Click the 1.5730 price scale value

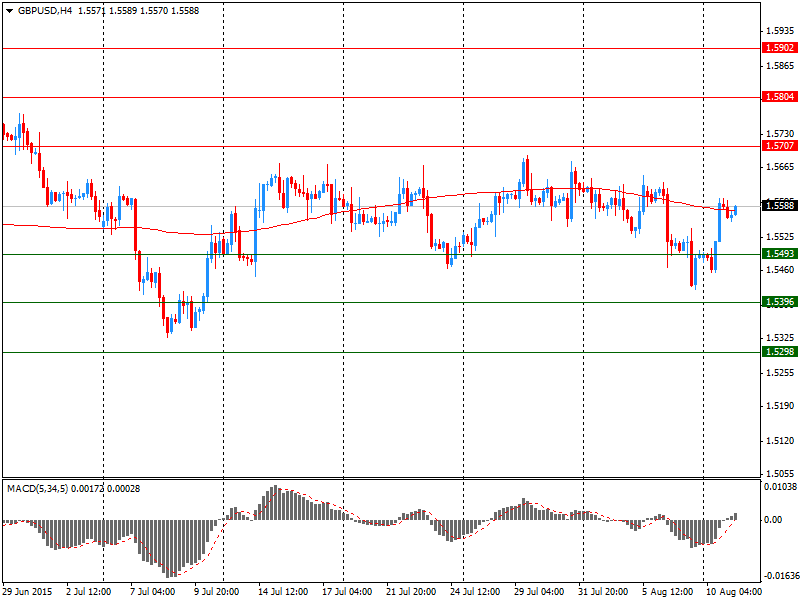pyautogui.click(x=781, y=134)
